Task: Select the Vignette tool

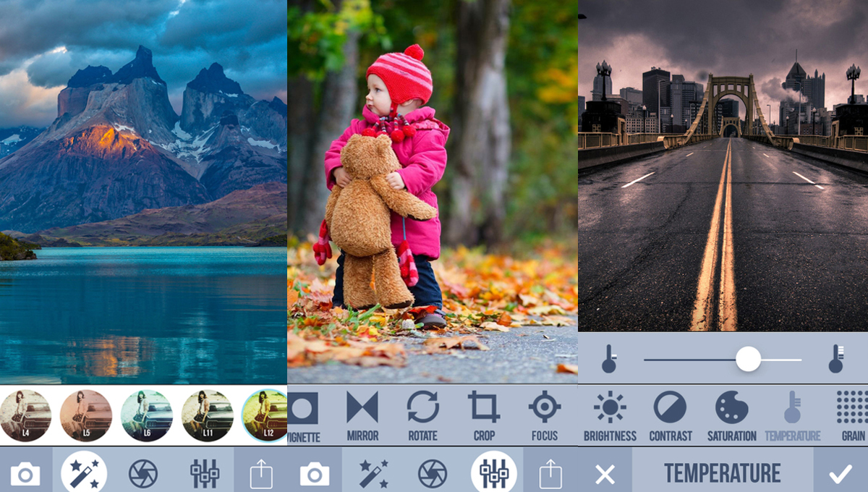Action: (303, 415)
